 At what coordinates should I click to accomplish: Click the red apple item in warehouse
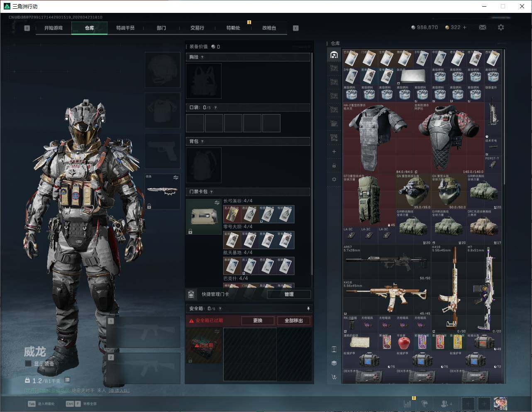(x=403, y=342)
